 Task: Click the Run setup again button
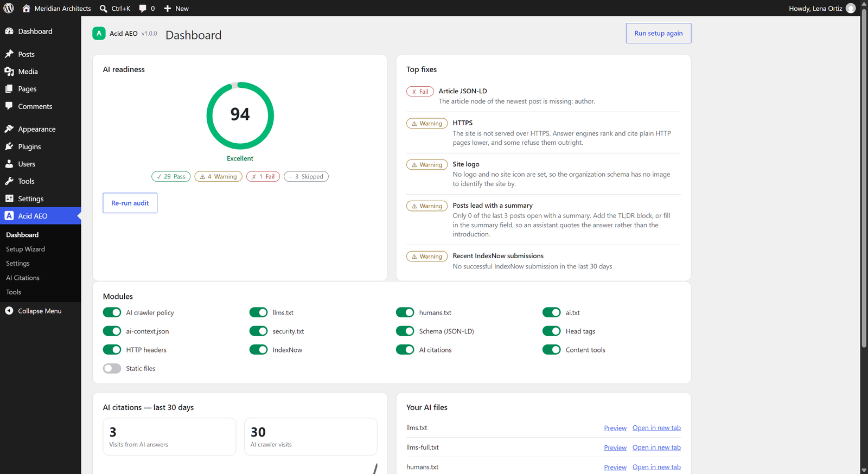659,33
